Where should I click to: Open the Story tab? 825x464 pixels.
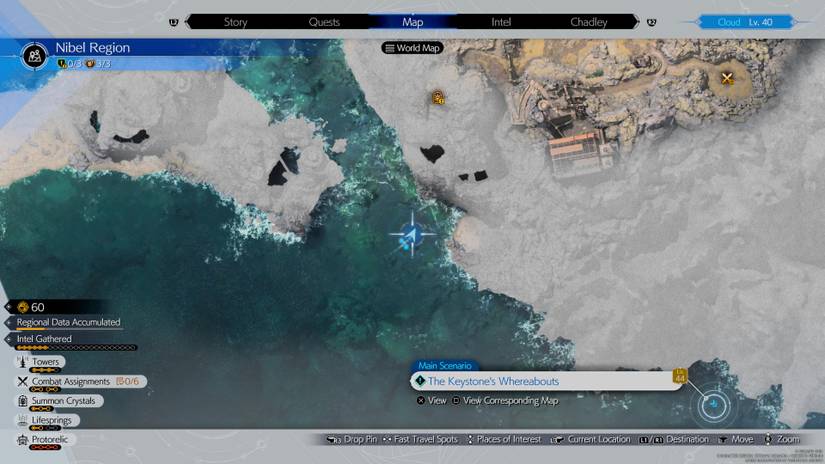235,22
